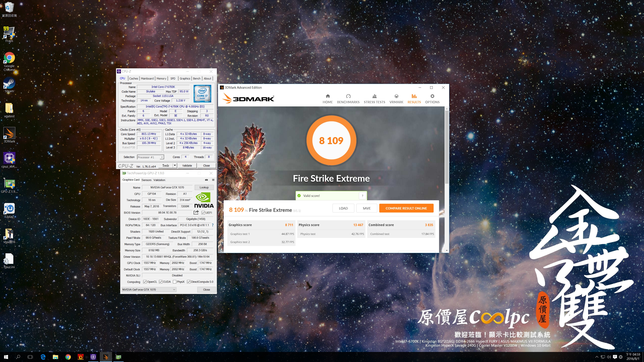Switch to Memory tab in CPU-Z
The width and height of the screenshot is (644, 362).
tap(161, 78)
